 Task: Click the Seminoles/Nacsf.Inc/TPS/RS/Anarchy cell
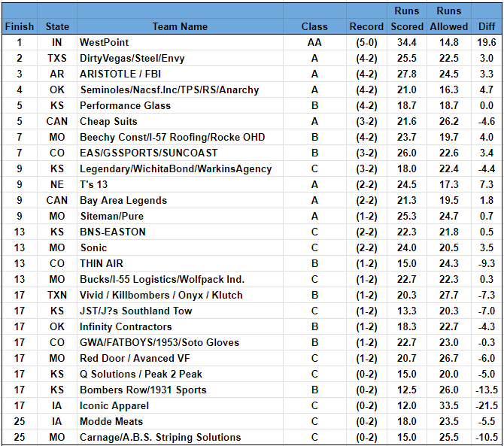[180, 90]
